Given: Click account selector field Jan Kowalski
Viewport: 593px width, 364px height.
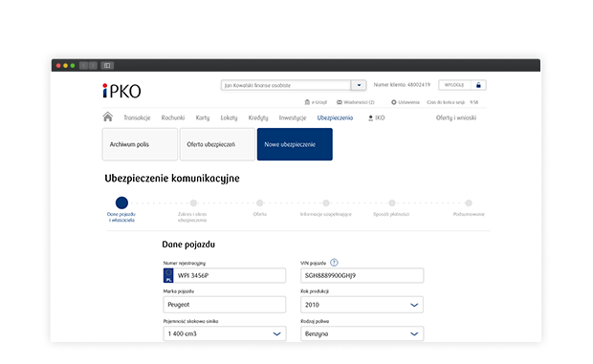Looking at the screenshot, I should (286, 85).
